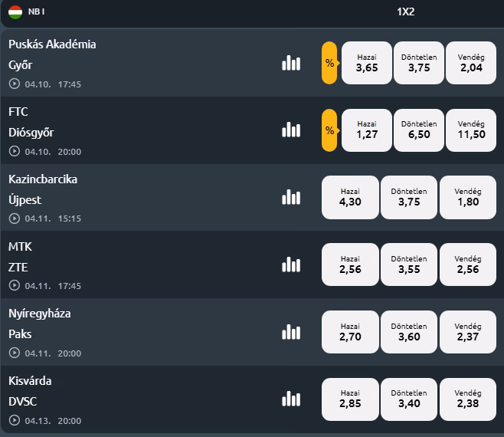Bet on Vendég 2,37 for Paks
The image size is (504, 437).
point(467,332)
